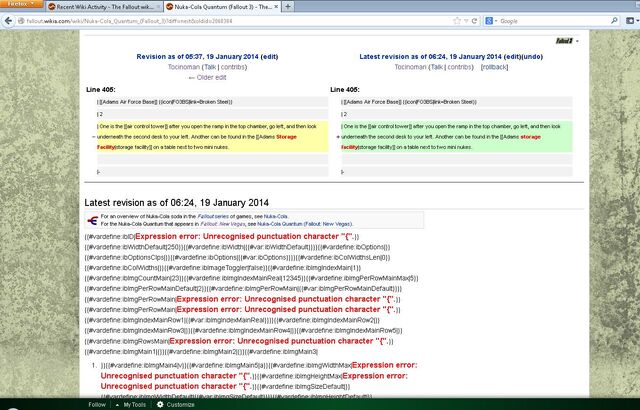Click the green added-text diff block
Viewport: 640px width, 410px height.
click(456, 137)
